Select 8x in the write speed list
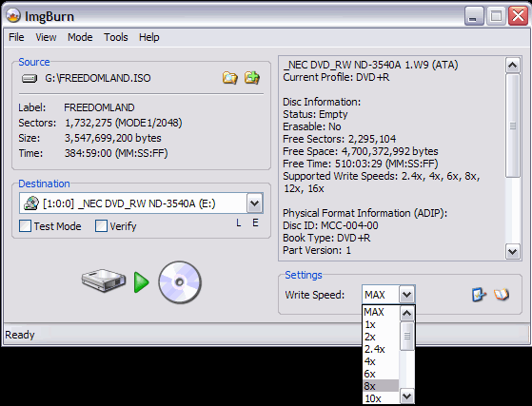 coord(381,386)
